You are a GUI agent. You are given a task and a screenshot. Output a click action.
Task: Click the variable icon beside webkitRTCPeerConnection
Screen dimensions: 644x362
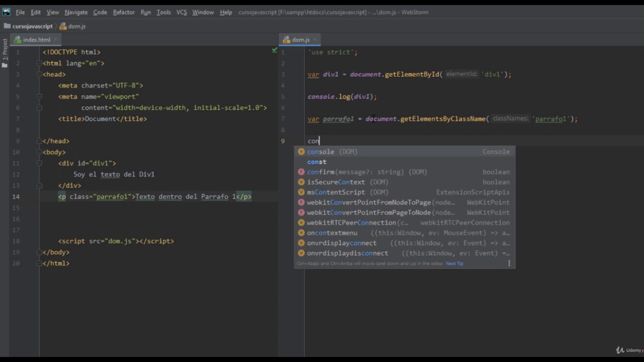pyautogui.click(x=301, y=223)
